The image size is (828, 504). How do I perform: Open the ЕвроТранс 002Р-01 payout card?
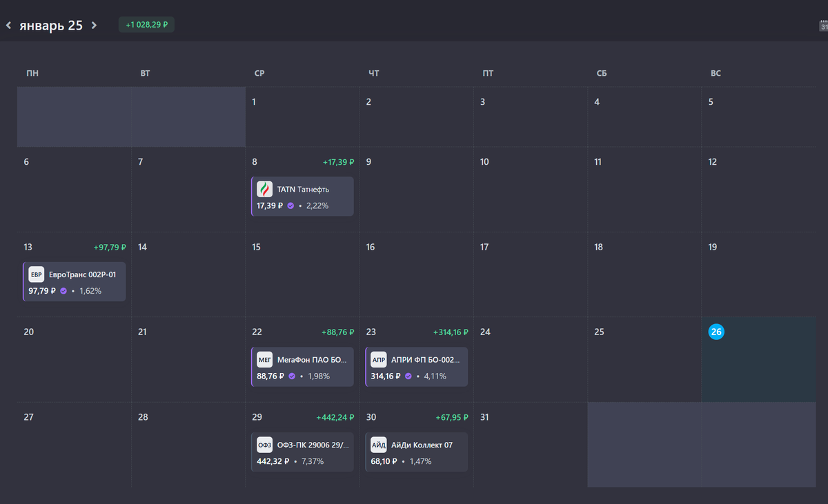click(x=75, y=281)
